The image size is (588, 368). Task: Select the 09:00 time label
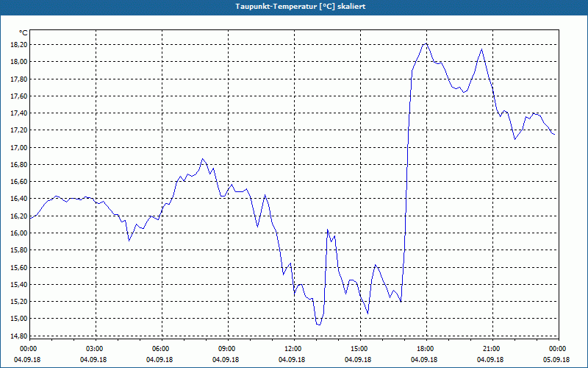[x=228, y=349]
